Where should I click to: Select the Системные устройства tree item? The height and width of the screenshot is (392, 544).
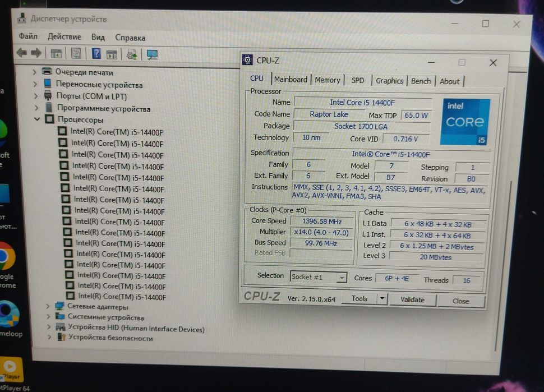click(106, 317)
